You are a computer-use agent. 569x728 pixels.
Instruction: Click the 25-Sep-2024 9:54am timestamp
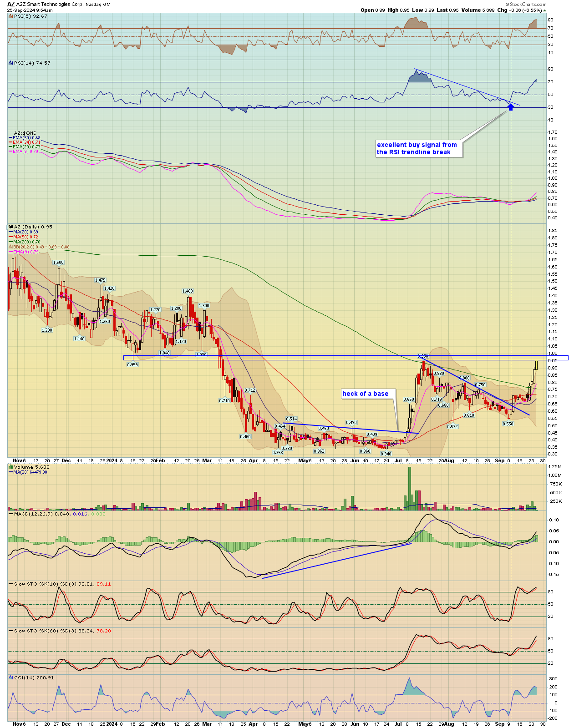coord(30,10)
